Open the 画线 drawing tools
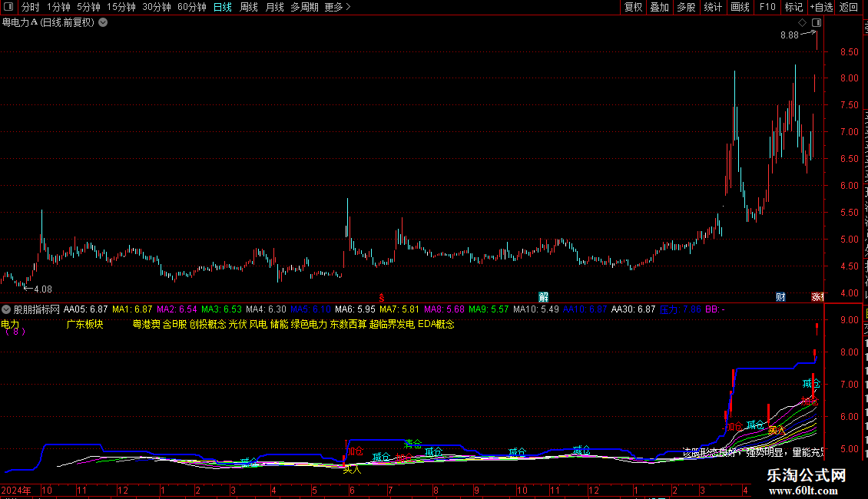 click(x=740, y=7)
